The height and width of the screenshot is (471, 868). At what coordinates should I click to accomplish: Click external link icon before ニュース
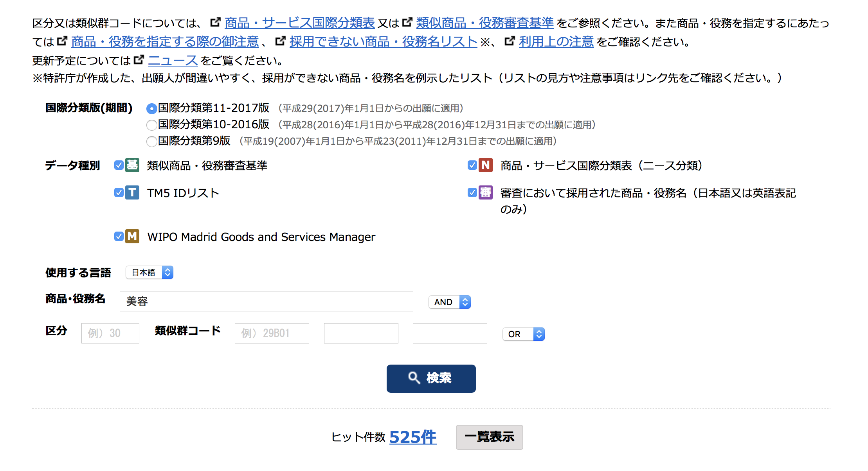coord(139,60)
